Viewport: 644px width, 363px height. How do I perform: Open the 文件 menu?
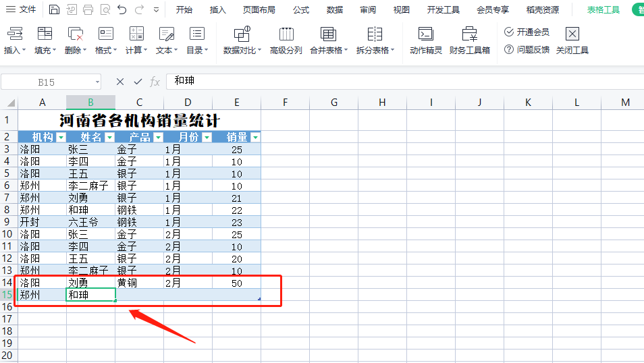coord(22,9)
